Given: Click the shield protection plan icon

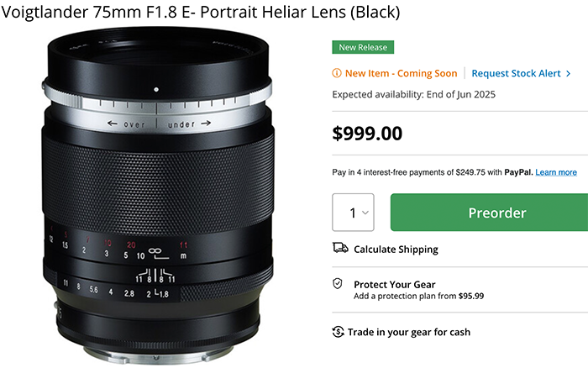Looking at the screenshot, I should (338, 284).
